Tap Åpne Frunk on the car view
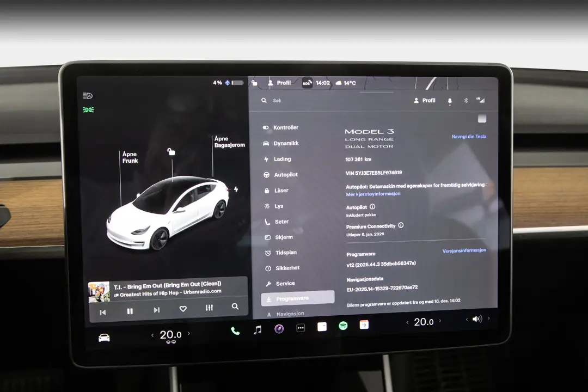 (x=130, y=157)
